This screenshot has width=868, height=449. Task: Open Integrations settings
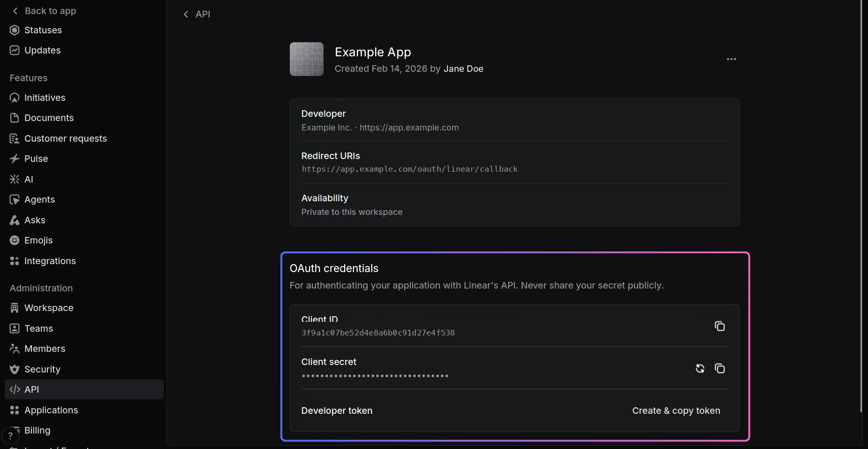point(84,261)
